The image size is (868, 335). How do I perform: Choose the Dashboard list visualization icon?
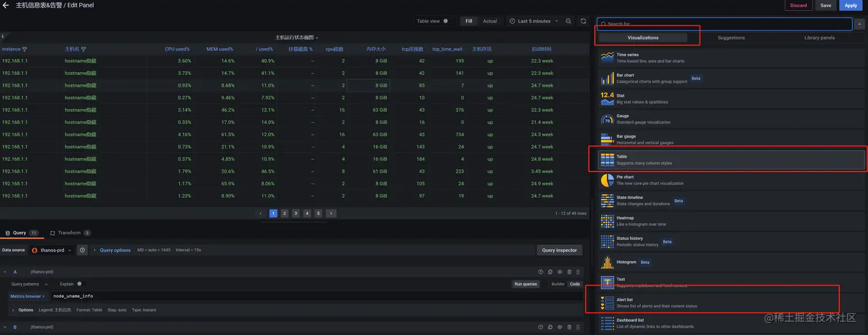point(607,324)
